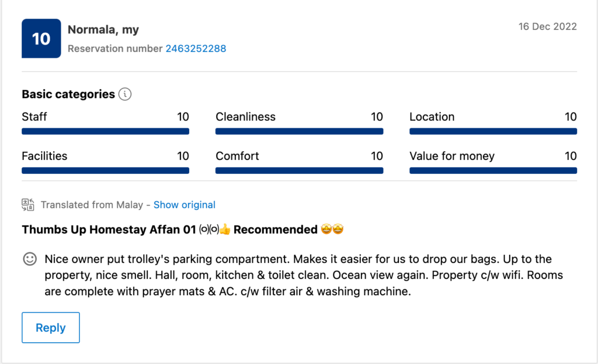Click the smiley face icon beside review
Image resolution: width=598 pixels, height=364 pixels.
pyautogui.click(x=29, y=259)
